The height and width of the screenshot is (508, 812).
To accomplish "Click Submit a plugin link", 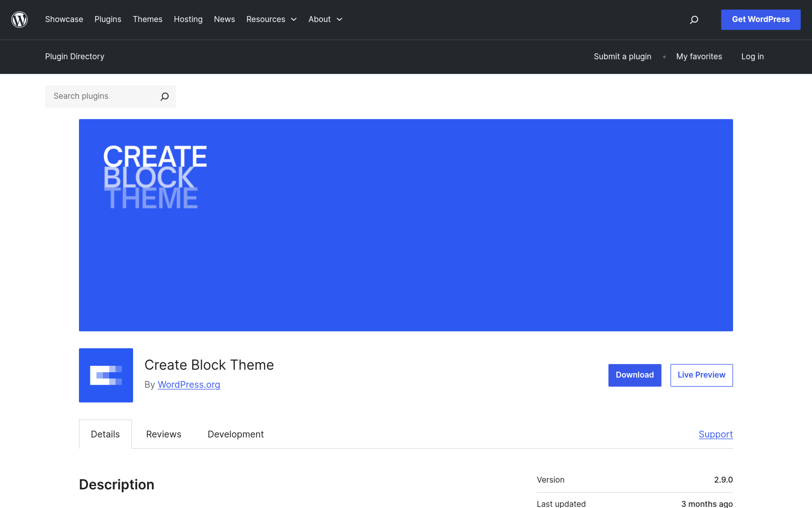I will pyautogui.click(x=622, y=57).
